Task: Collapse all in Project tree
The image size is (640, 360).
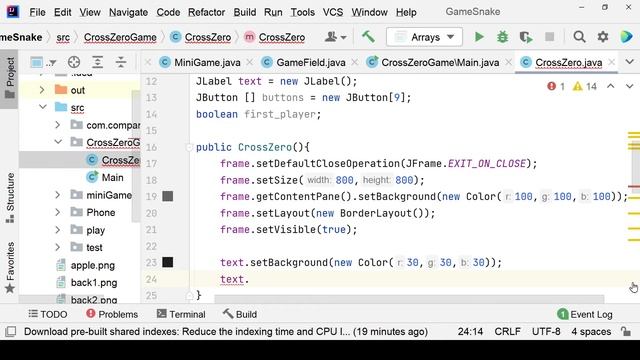Action: click(x=121, y=62)
